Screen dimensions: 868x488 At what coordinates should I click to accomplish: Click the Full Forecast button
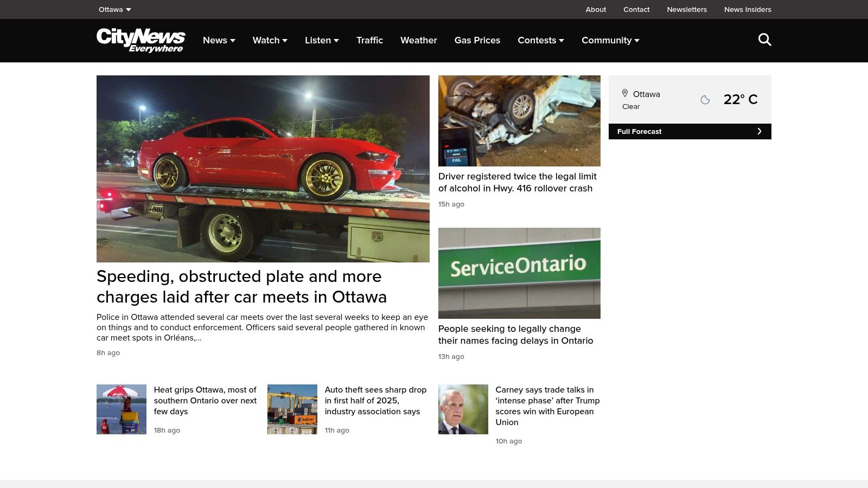pos(640,131)
